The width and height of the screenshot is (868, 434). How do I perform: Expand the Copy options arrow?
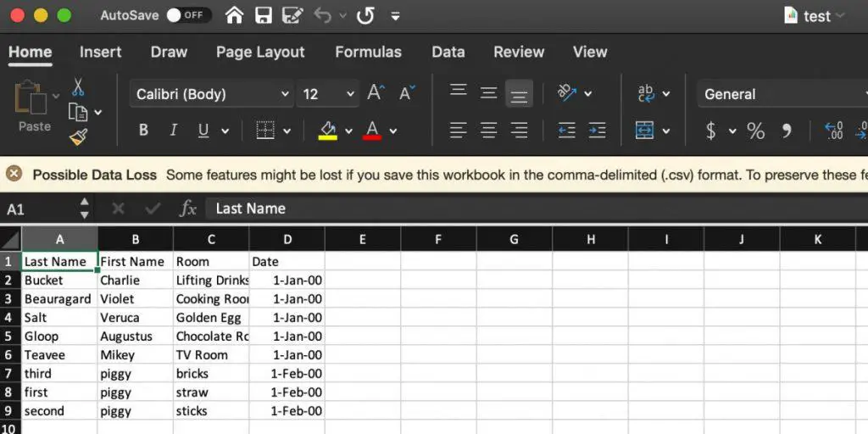tap(98, 113)
